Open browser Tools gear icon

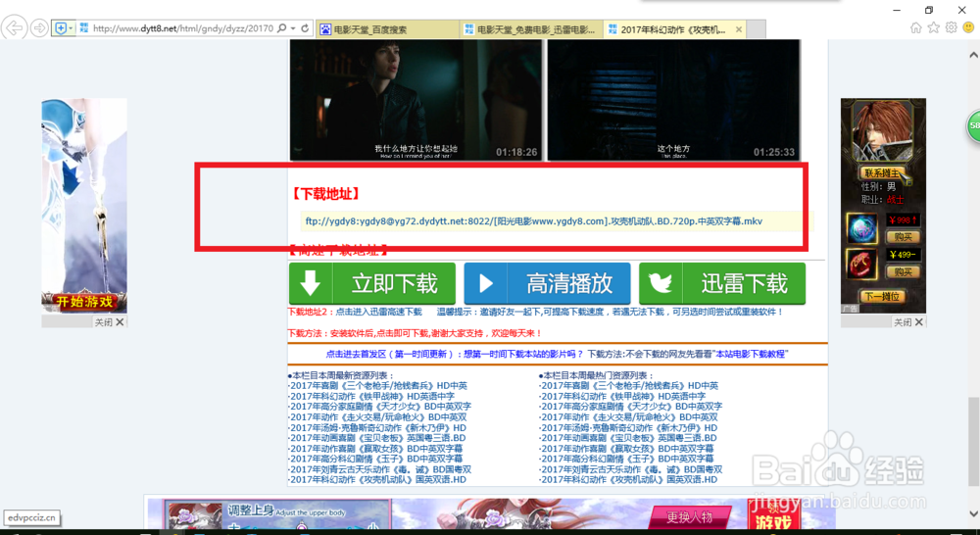tap(951, 27)
